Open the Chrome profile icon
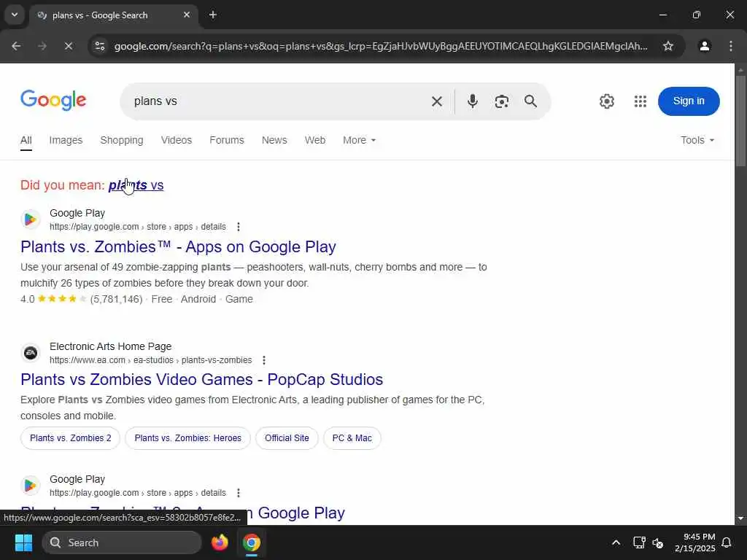747x560 pixels. click(704, 46)
